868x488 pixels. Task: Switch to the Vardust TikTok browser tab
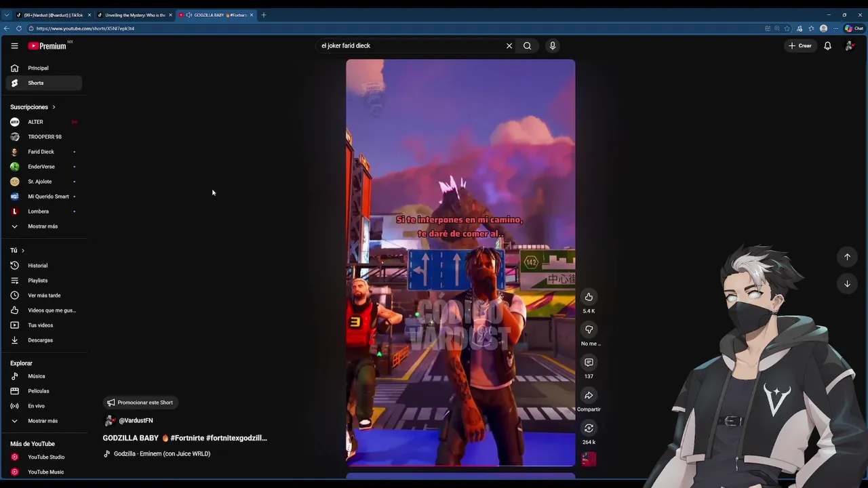click(53, 15)
